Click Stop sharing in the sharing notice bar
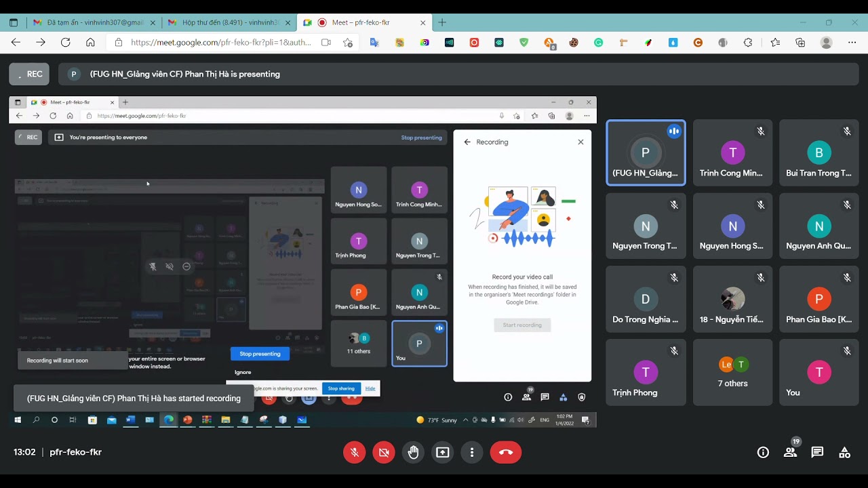Image resolution: width=868 pixels, height=488 pixels. 341,388
